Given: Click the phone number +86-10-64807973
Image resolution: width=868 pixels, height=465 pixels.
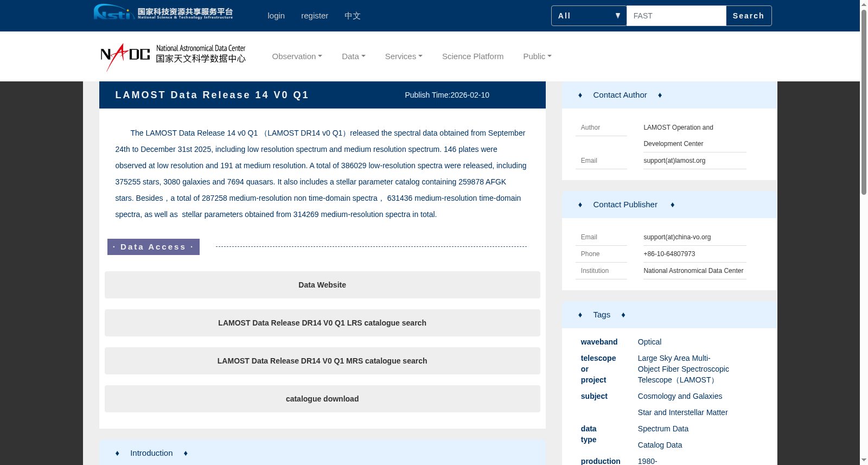Looking at the screenshot, I should [x=669, y=254].
